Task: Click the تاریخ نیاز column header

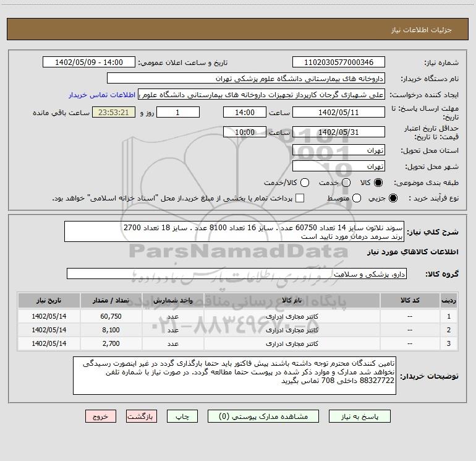Action: (49, 301)
